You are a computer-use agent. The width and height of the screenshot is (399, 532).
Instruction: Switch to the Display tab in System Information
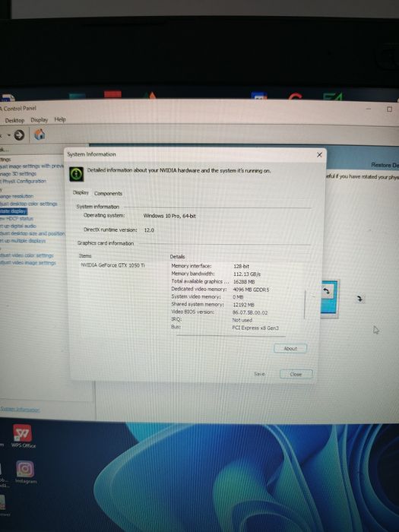pyautogui.click(x=81, y=193)
